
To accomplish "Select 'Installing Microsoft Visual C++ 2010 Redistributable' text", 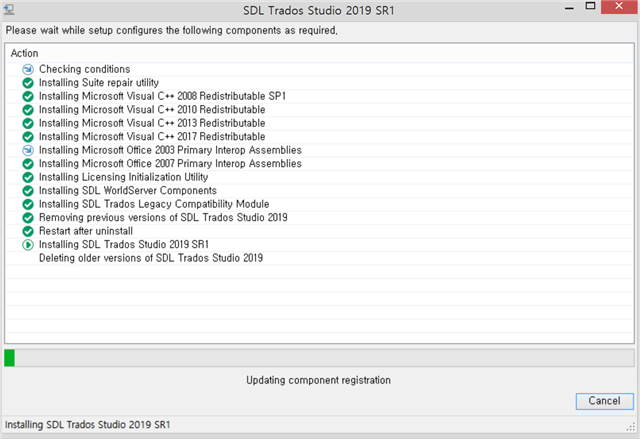I will 152,110.
